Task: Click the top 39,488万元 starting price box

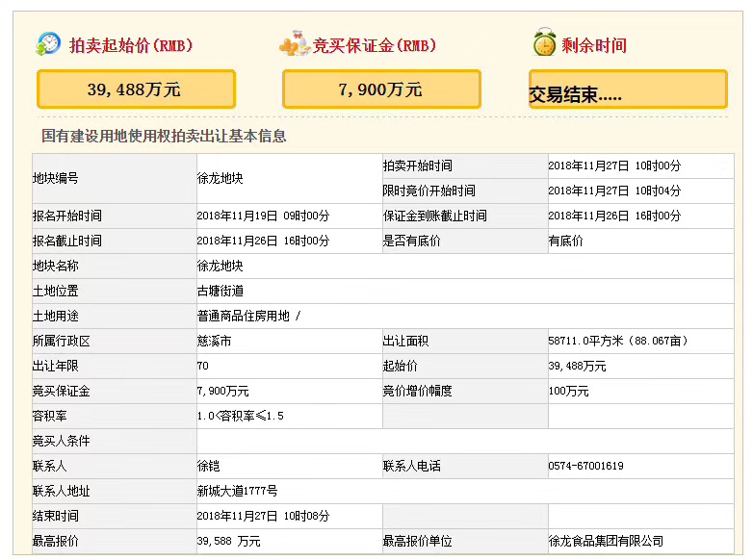Action: click(x=136, y=89)
